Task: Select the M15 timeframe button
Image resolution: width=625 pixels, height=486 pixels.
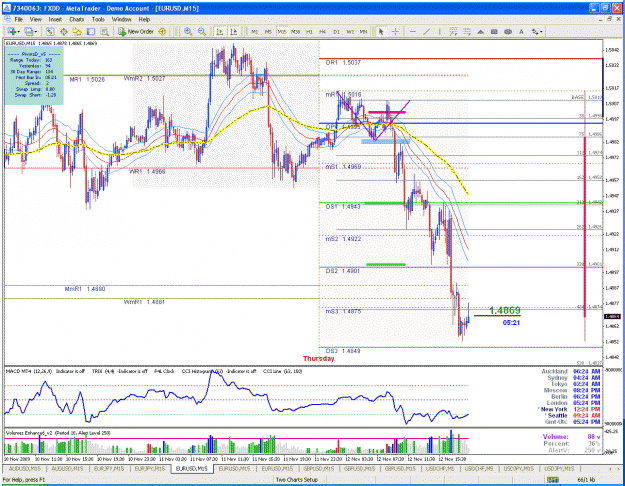Action: click(x=282, y=31)
